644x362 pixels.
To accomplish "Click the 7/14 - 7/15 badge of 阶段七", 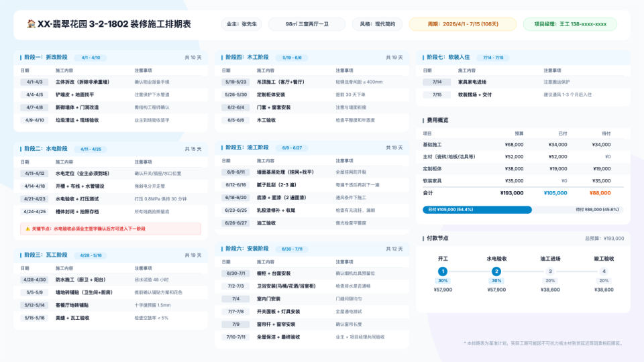I will (493, 58).
